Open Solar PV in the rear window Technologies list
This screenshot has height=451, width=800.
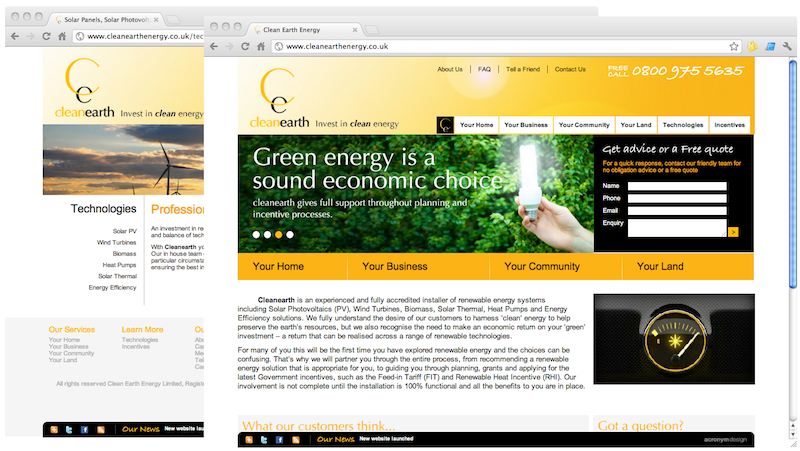124,231
